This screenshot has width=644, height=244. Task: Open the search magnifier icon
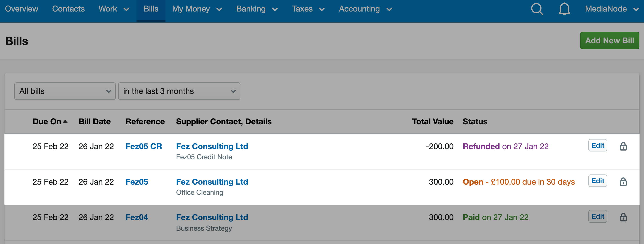click(x=537, y=9)
